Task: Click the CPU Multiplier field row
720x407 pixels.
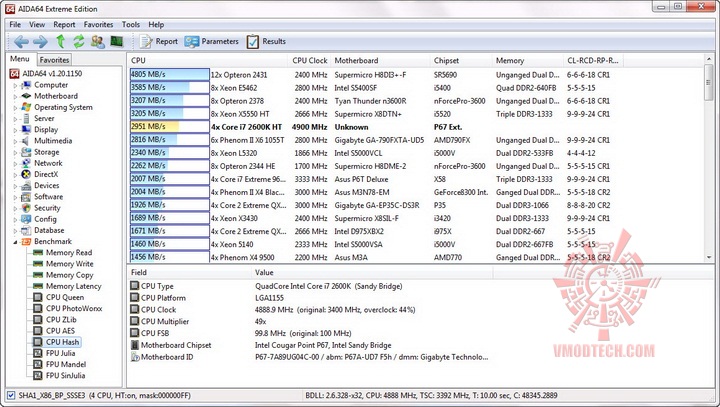Action: click(312, 322)
